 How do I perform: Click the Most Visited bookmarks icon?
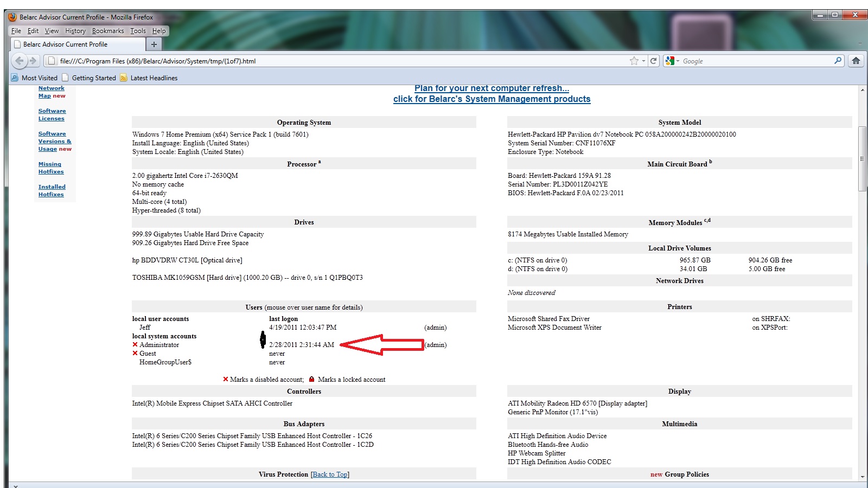pyautogui.click(x=15, y=78)
